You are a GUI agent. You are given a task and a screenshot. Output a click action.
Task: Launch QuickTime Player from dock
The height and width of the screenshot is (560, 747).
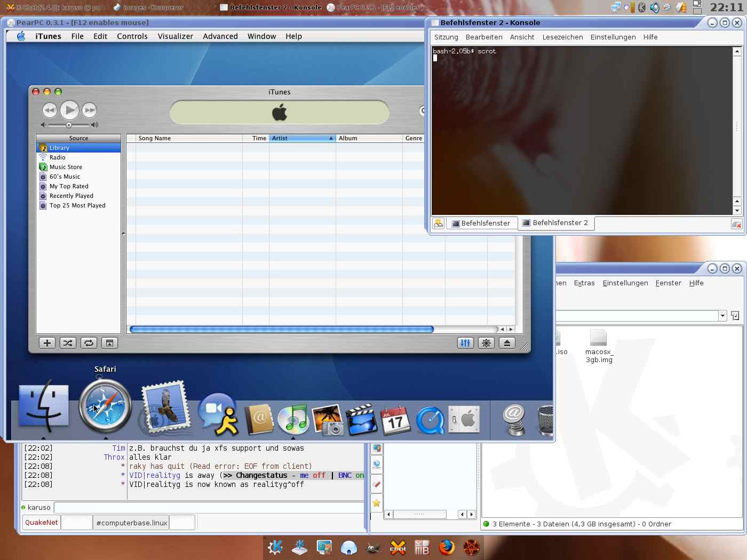pyautogui.click(x=430, y=420)
